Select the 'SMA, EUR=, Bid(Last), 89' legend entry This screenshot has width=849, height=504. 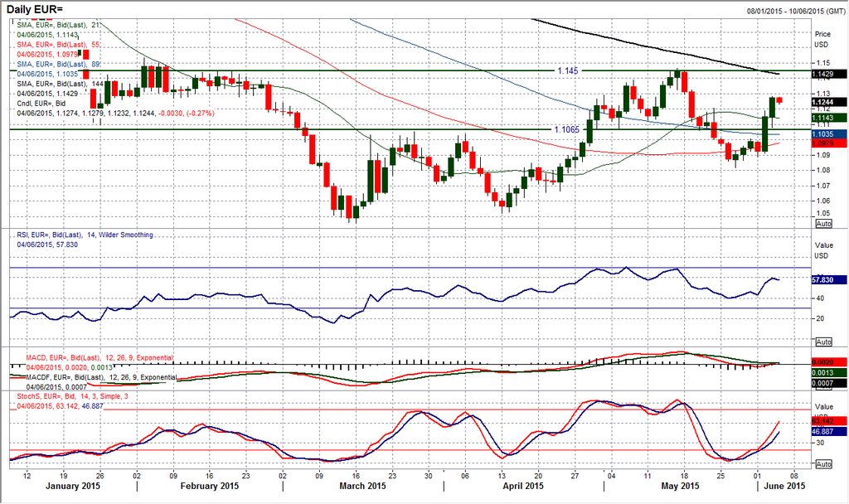pyautogui.click(x=59, y=64)
